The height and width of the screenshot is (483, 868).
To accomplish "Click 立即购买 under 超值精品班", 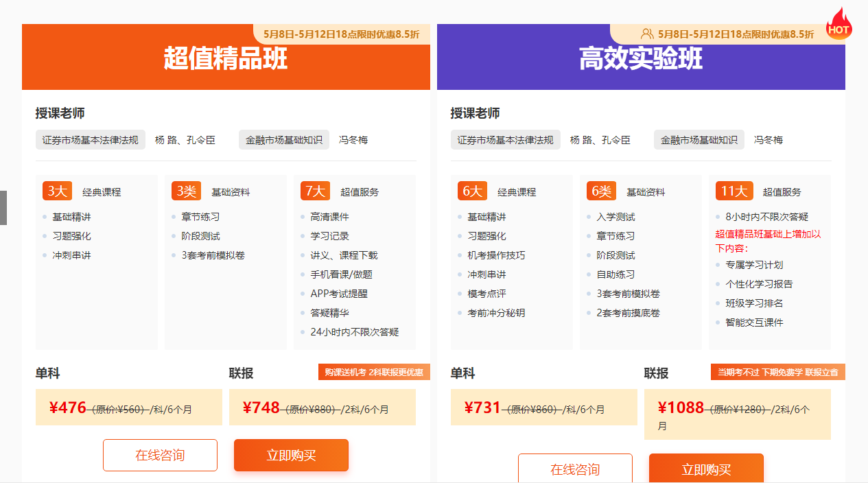I will tap(291, 455).
